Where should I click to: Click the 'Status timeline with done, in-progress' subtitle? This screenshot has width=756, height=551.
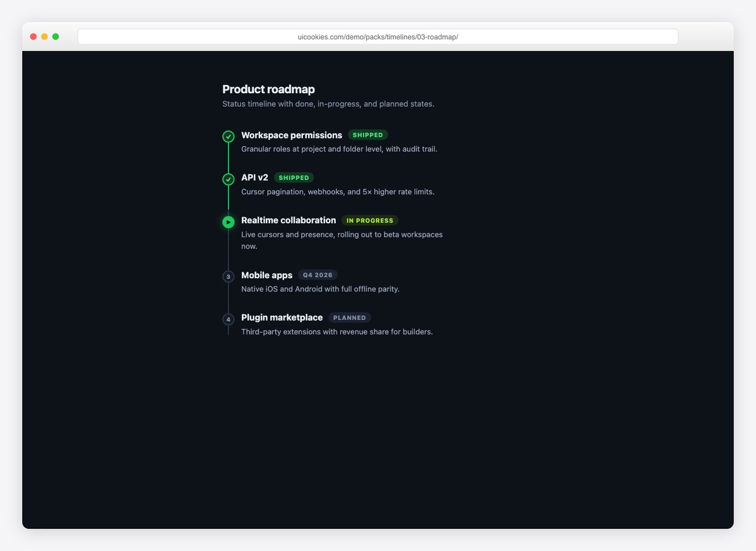point(328,104)
